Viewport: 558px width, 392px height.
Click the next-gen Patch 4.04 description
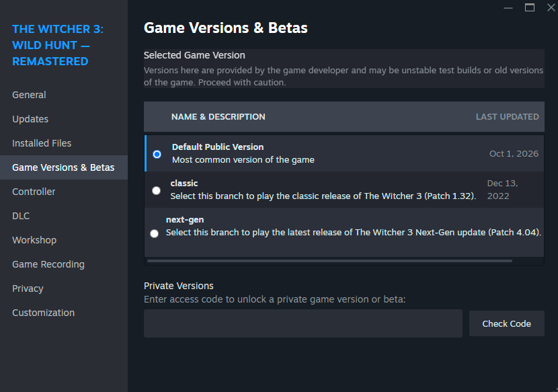(x=354, y=233)
